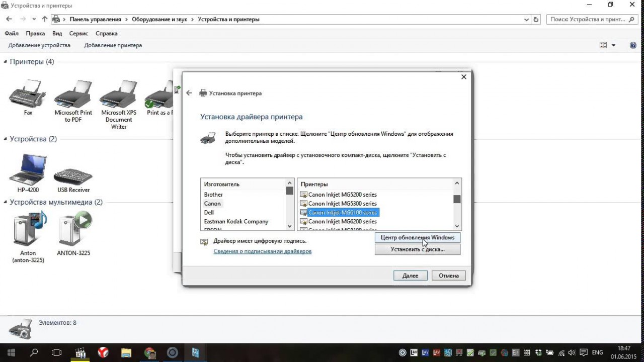The image size is (644, 362).
Task: Open the driver signing info link
Action: pos(262,251)
